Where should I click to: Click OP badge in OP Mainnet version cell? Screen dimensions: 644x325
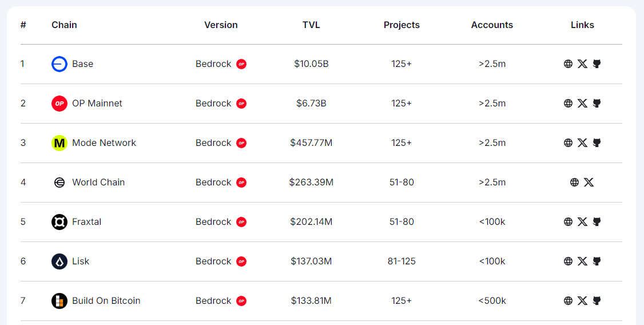tap(241, 104)
